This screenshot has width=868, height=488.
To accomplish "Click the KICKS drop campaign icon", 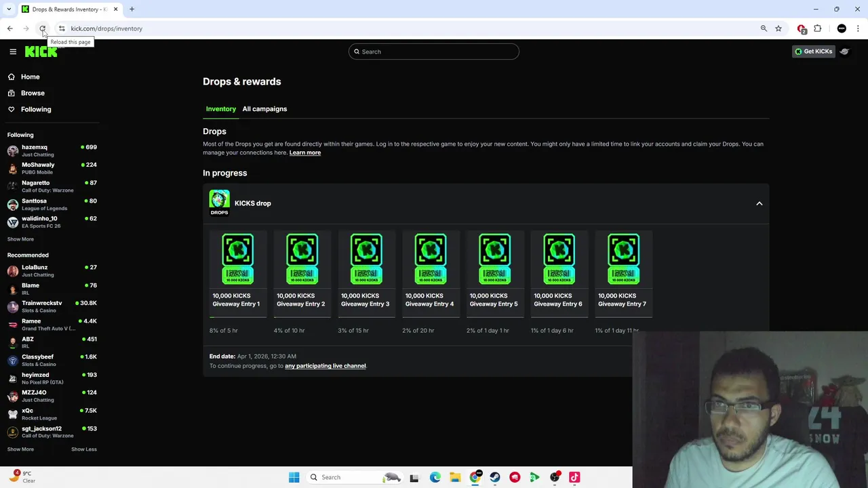I will [219, 203].
